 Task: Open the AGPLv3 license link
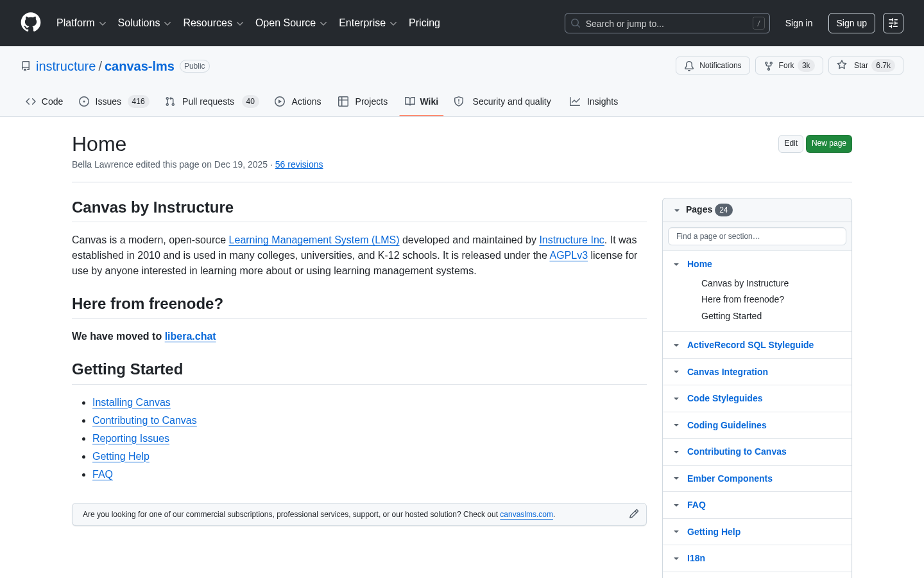(x=569, y=255)
